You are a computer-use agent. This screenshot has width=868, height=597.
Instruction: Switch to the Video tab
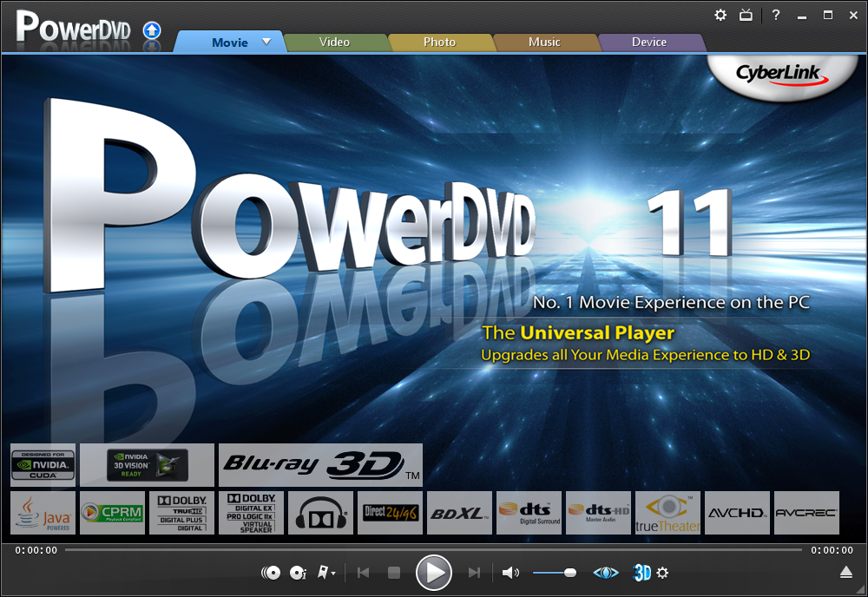(334, 42)
